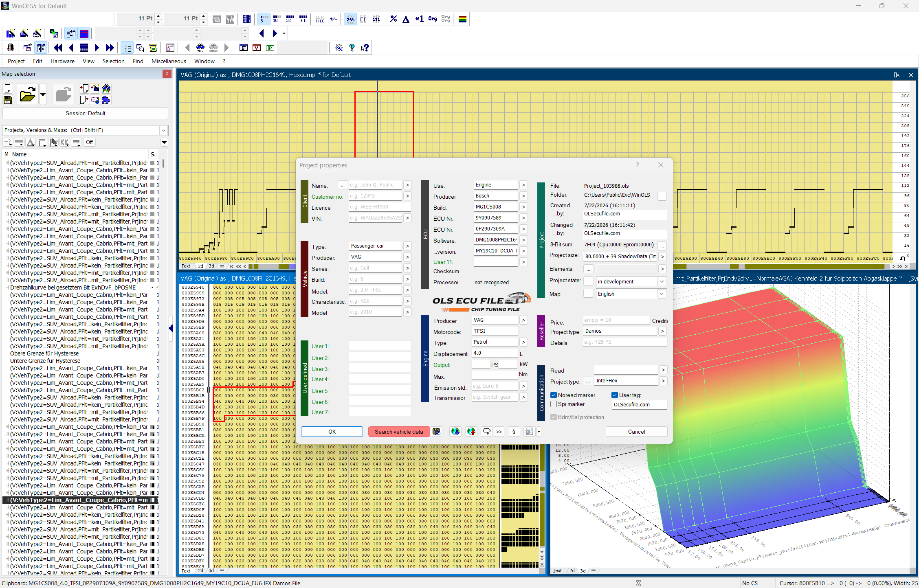
Task: Click the globe upload icon in dialog
Action: pyautogui.click(x=471, y=432)
